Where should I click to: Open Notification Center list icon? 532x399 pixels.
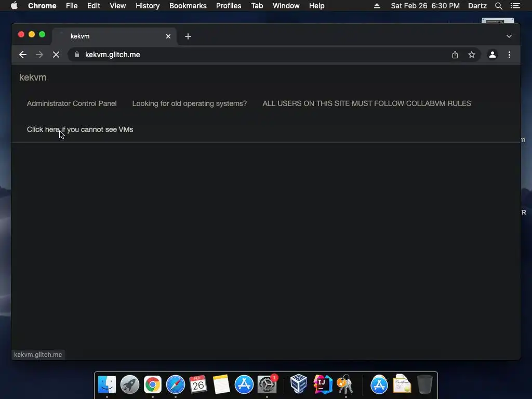click(515, 6)
